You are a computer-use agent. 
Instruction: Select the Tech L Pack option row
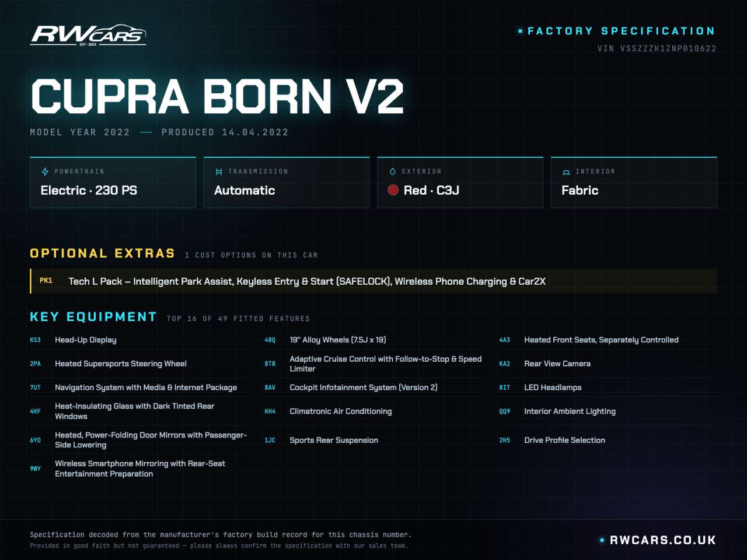(373, 281)
